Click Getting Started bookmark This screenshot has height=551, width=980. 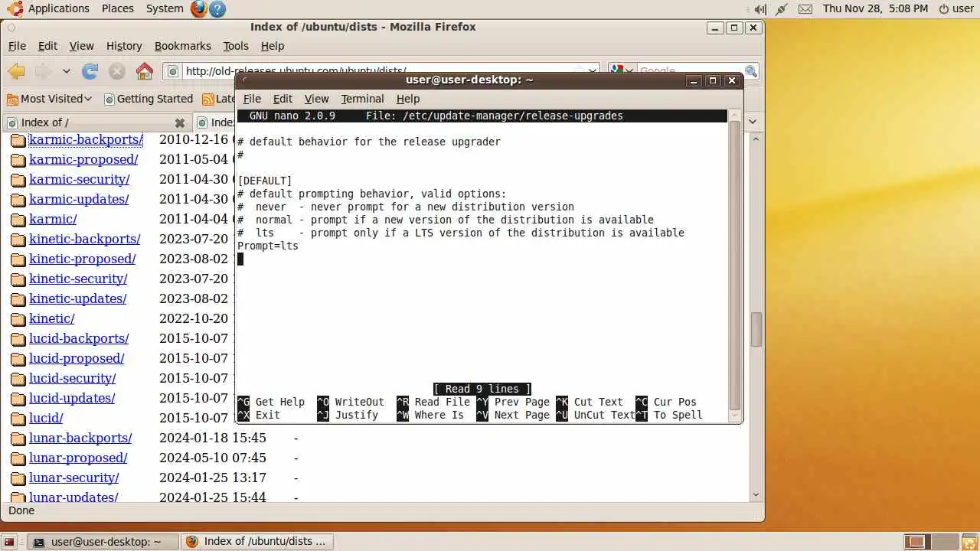point(149,99)
